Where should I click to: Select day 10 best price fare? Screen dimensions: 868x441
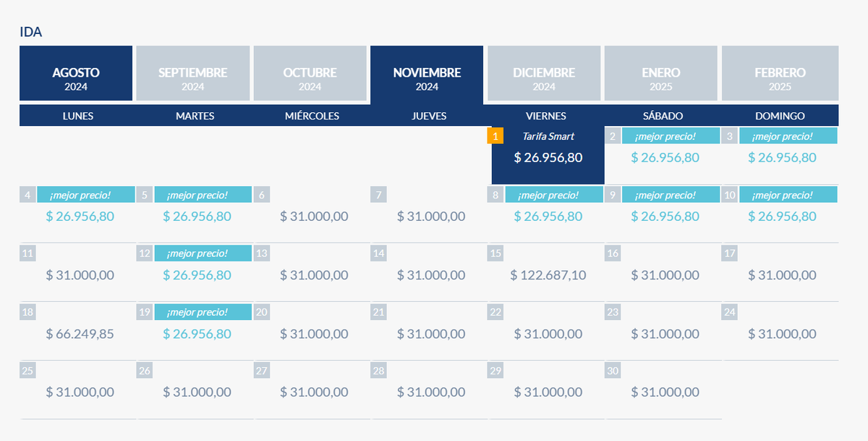tap(782, 216)
